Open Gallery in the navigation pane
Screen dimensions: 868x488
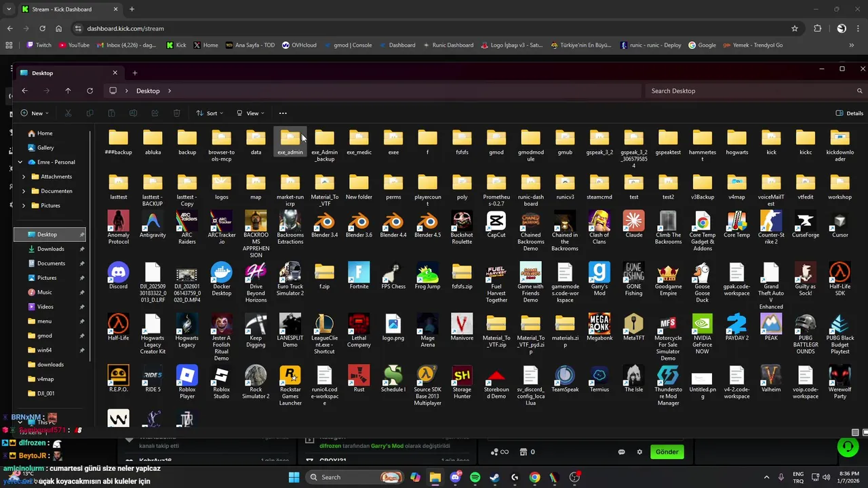[x=45, y=148]
